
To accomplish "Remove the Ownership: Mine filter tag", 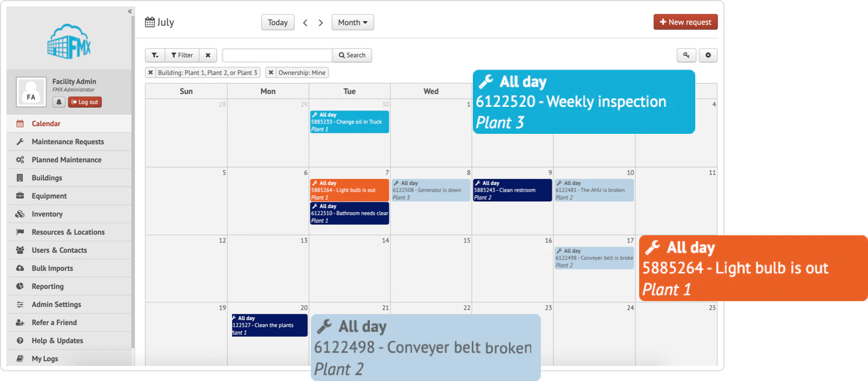I will coord(271,72).
